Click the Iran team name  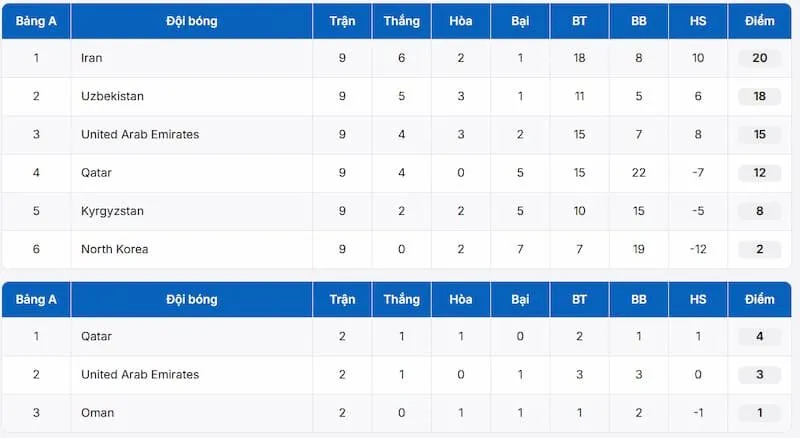coord(92,58)
